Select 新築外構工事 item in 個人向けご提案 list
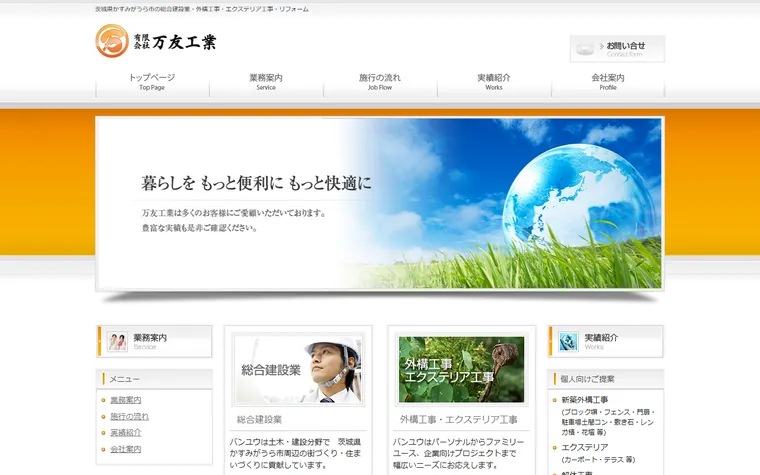 pyautogui.click(x=585, y=400)
